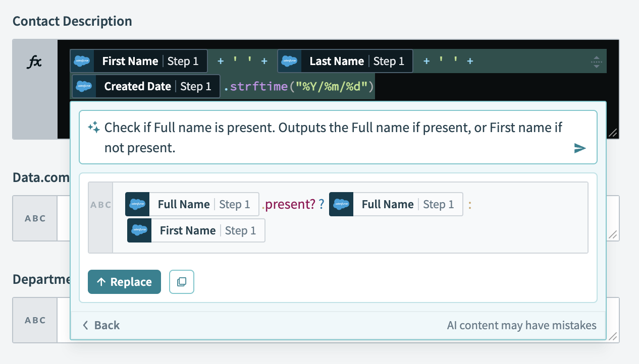Click the ABC text mode icon for Data.com field
Image resolution: width=639 pixels, height=364 pixels.
35,218
